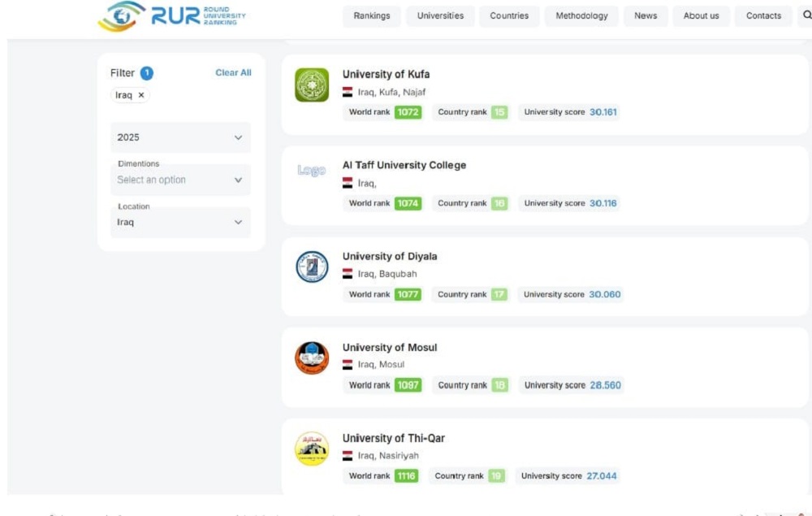Open the University of Diyala title link
Image resolution: width=812 pixels, height=516 pixels.
pos(390,257)
